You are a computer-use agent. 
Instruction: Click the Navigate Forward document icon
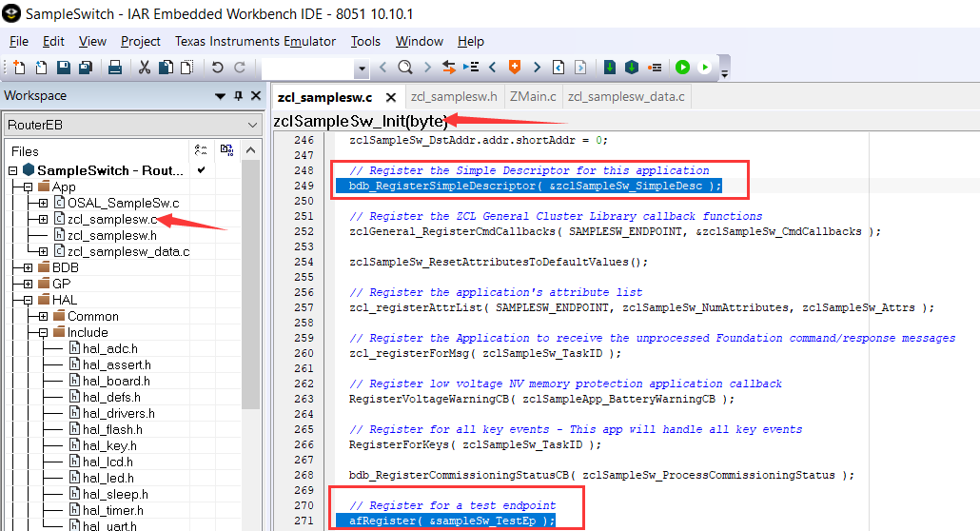point(580,67)
